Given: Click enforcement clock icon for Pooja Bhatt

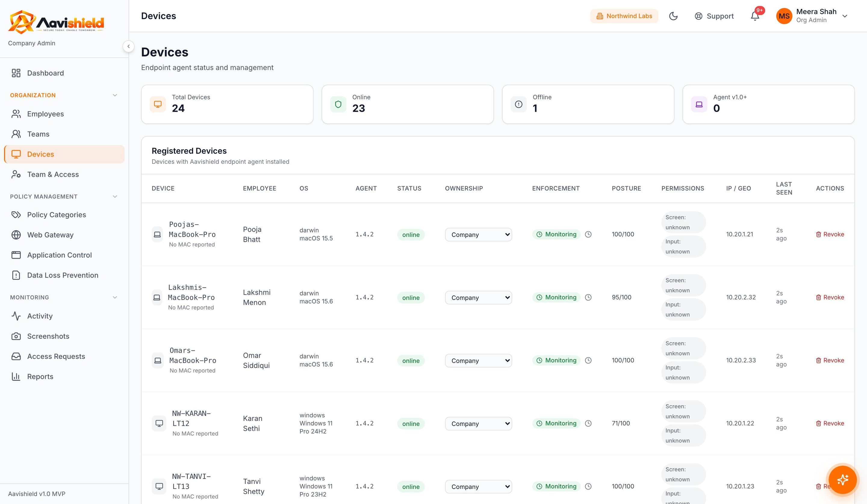Looking at the screenshot, I should (588, 234).
